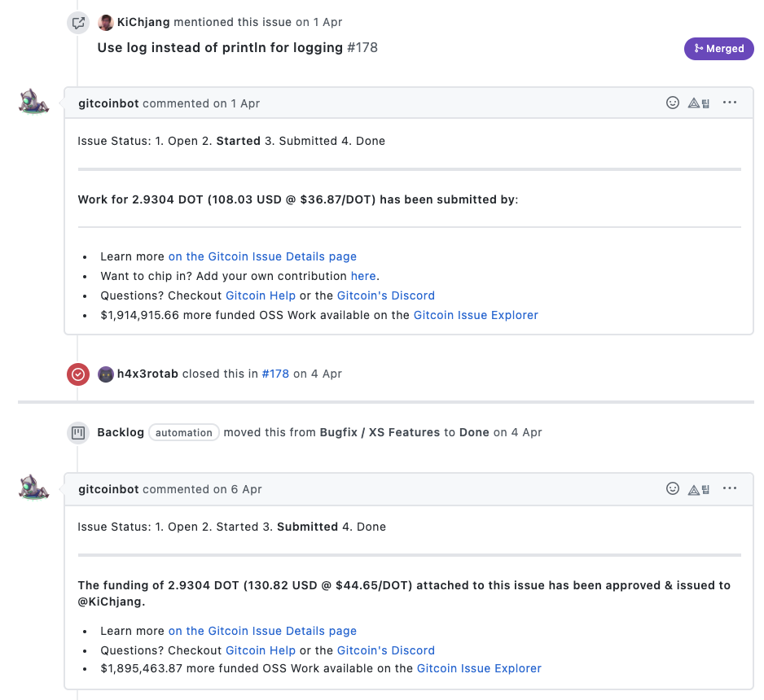Open 'on the Gitcoin Issue Details page' in 6 Apr comment
Screen dimensions: 764x700
click(262, 631)
